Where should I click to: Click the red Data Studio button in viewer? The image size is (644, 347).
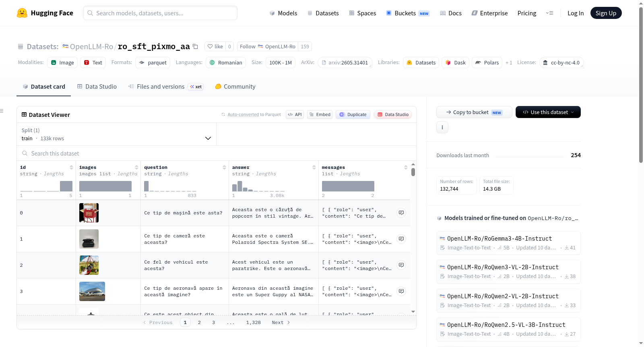point(393,114)
